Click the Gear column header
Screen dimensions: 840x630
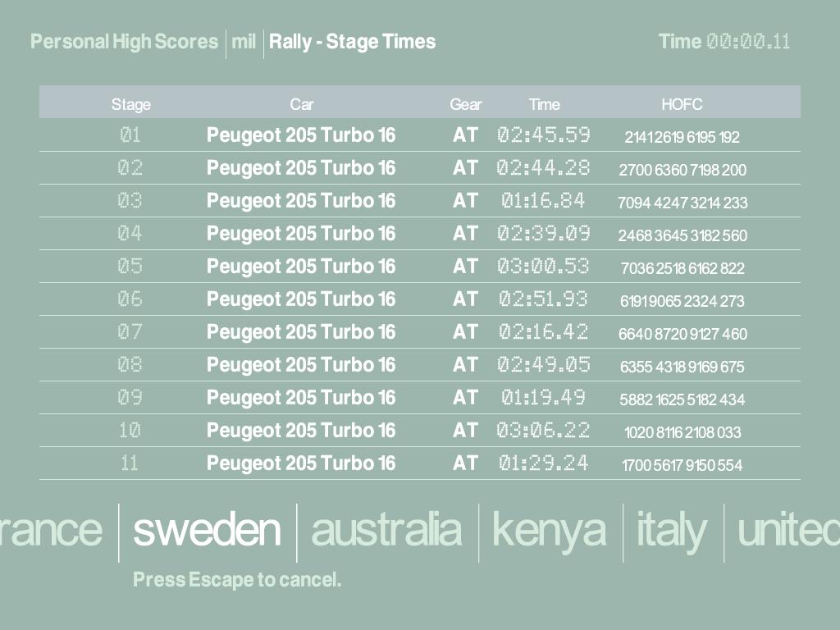click(x=465, y=104)
